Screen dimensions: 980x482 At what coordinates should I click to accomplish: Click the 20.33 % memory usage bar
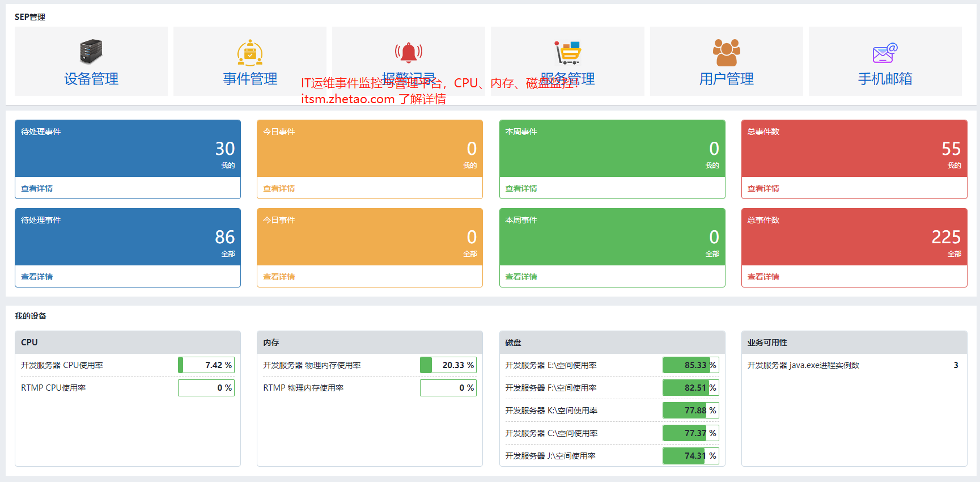point(448,365)
